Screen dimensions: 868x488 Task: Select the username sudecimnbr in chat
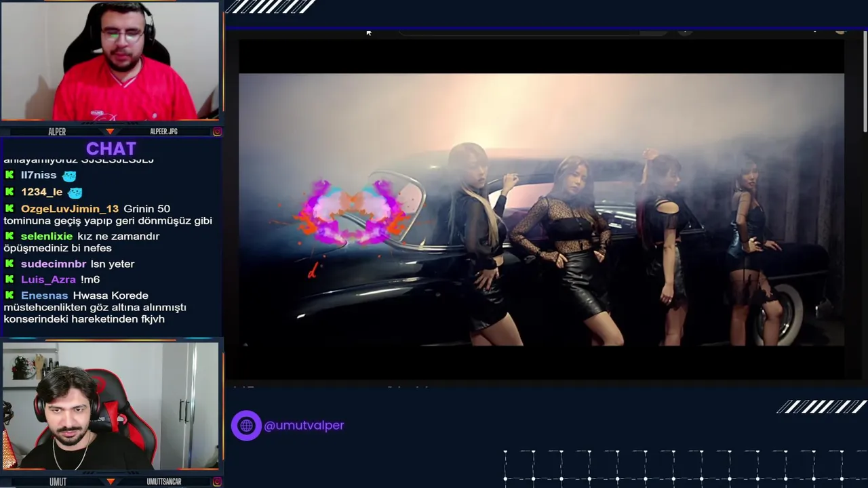click(54, 264)
